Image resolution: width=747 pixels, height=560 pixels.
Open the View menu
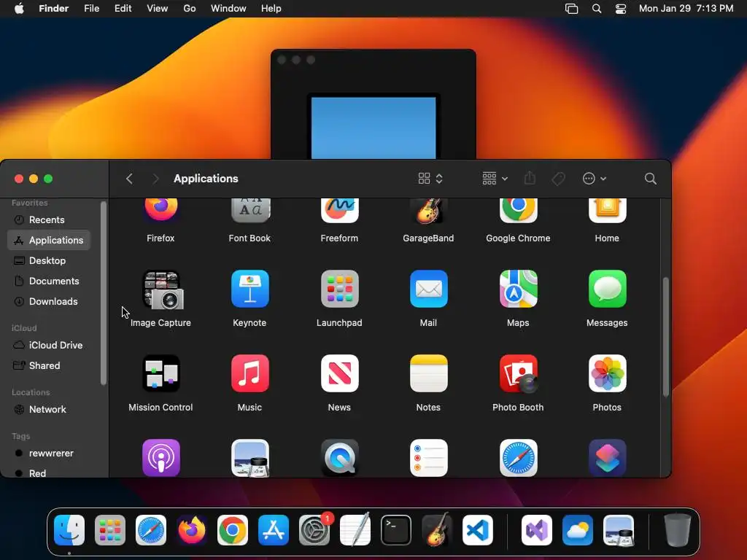tap(158, 9)
